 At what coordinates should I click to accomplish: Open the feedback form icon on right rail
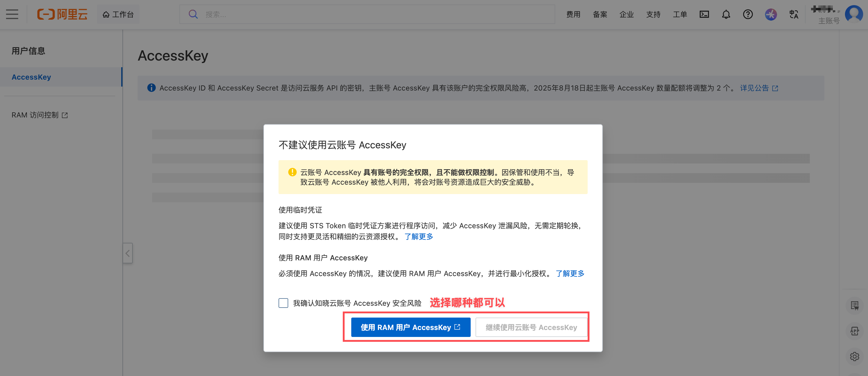point(855,305)
